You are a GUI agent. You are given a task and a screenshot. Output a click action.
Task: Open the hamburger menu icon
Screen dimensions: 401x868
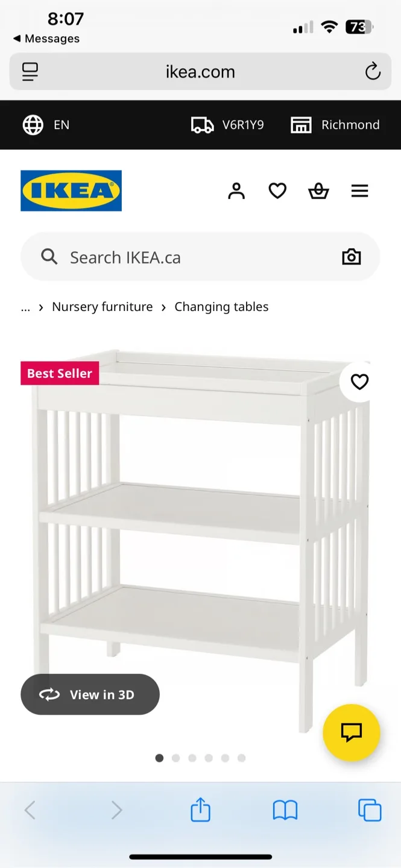(359, 190)
